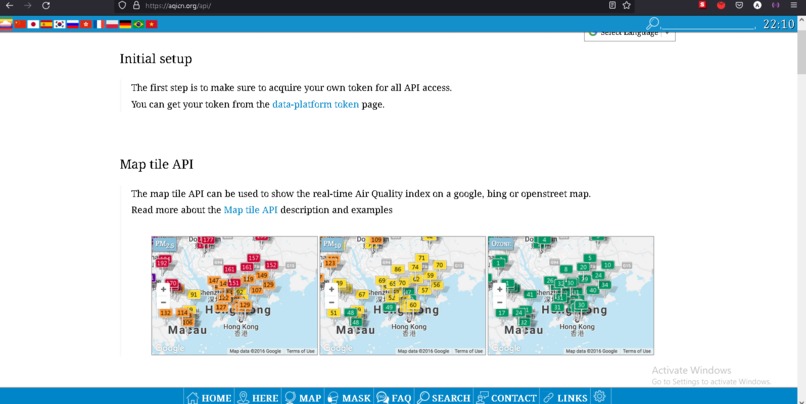
Task: Click the magnifier icon in blue header
Action: pos(653,24)
